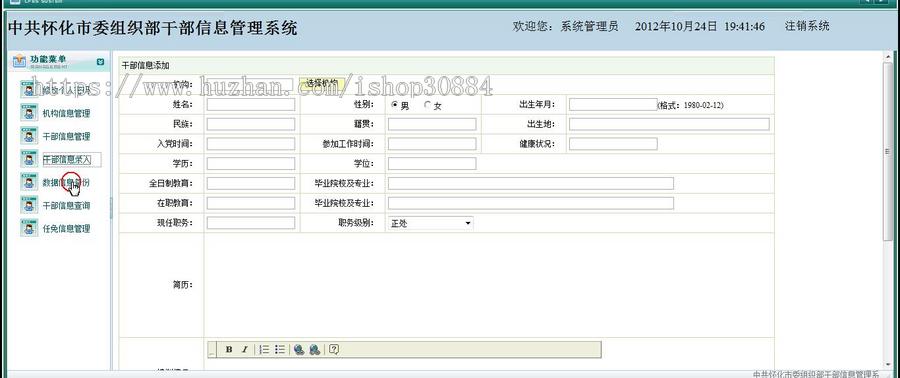The height and width of the screenshot is (378, 900).
Task: Open 干部信息录入 from the sidebar
Action: pos(67,159)
